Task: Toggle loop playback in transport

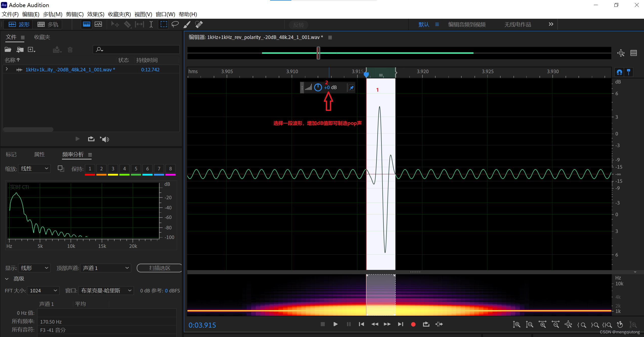Action: pos(426,324)
